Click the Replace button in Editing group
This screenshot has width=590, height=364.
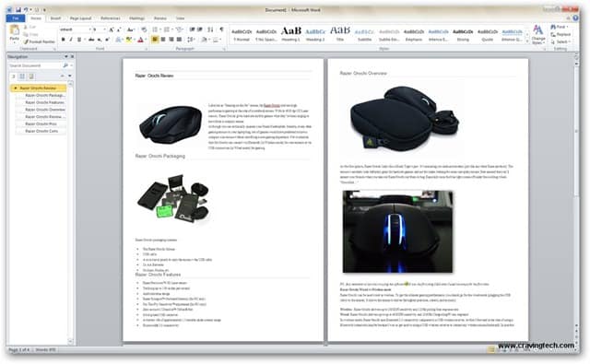pos(560,34)
